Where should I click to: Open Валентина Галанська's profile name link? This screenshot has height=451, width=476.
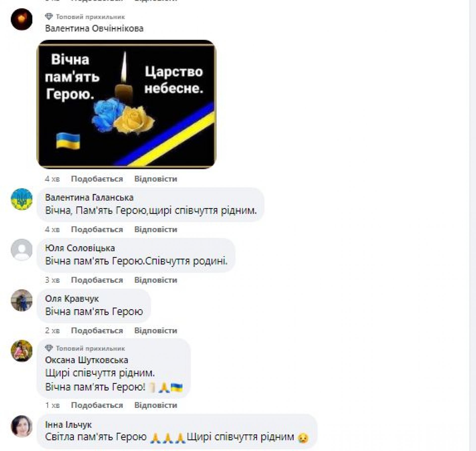89,197
